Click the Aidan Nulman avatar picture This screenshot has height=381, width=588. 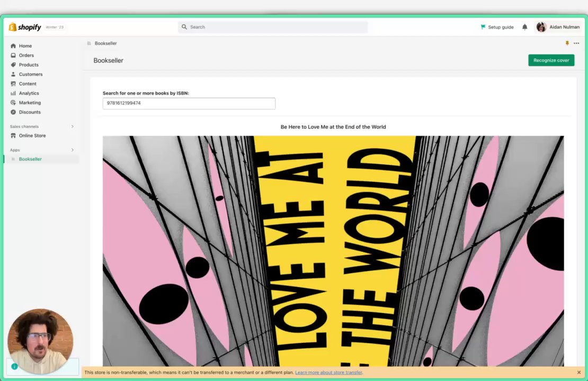point(541,27)
